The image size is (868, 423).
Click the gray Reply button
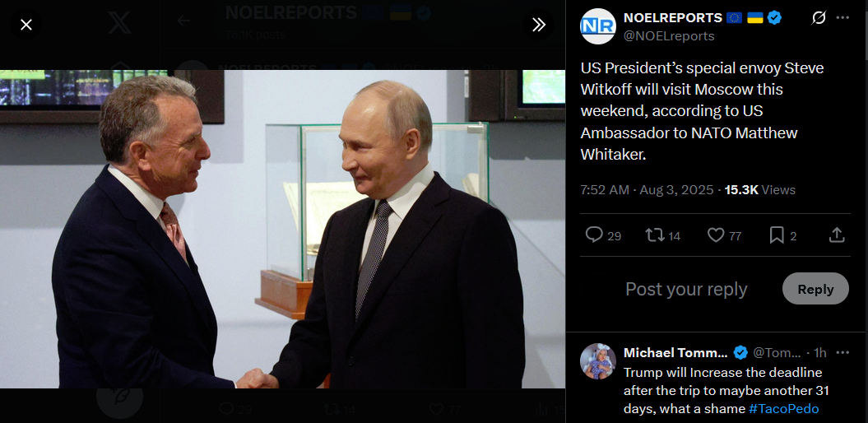coord(815,289)
